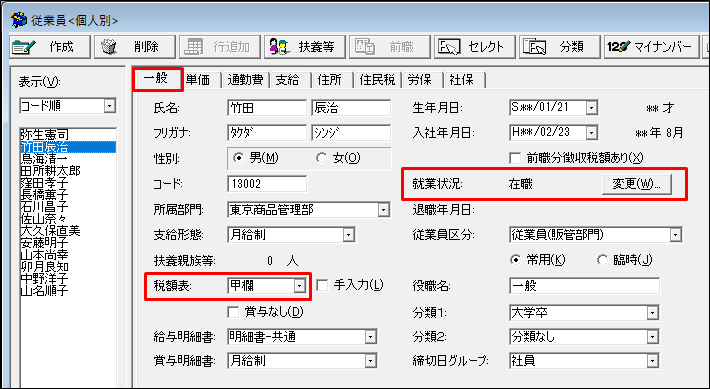The width and height of the screenshot is (710, 389).
Task: Click the 作成 (Create) toolbar button
Action: [50, 47]
